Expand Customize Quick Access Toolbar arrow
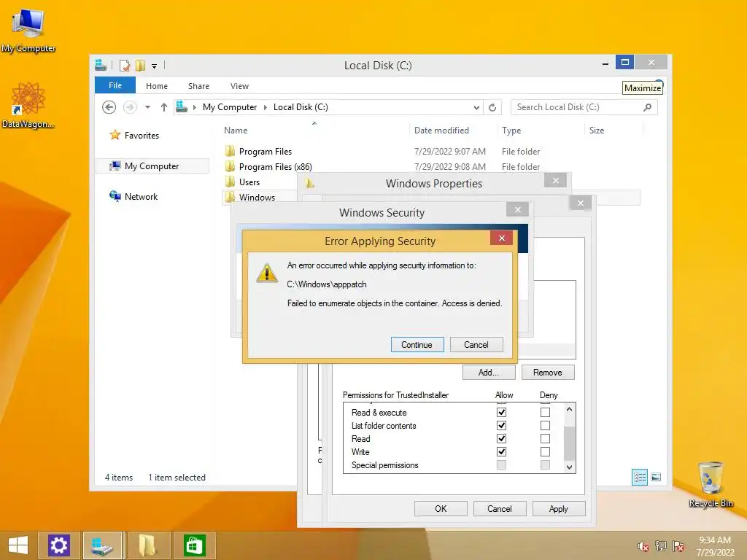The height and width of the screenshot is (560, 747). click(155, 66)
